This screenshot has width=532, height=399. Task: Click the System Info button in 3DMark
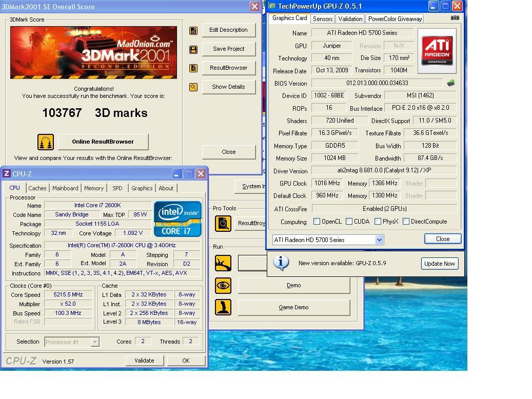pos(250,186)
